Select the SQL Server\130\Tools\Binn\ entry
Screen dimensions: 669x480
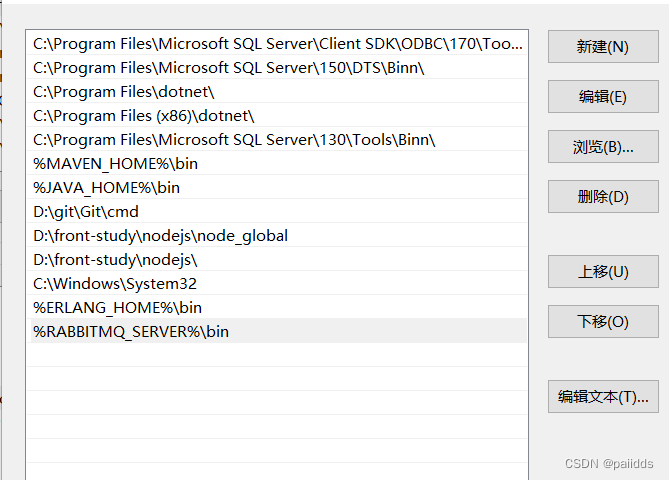(x=234, y=139)
